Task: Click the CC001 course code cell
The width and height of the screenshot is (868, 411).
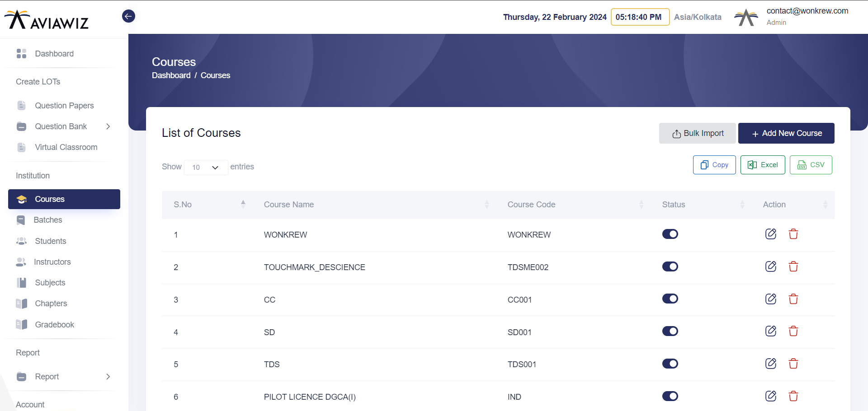Action: point(520,300)
